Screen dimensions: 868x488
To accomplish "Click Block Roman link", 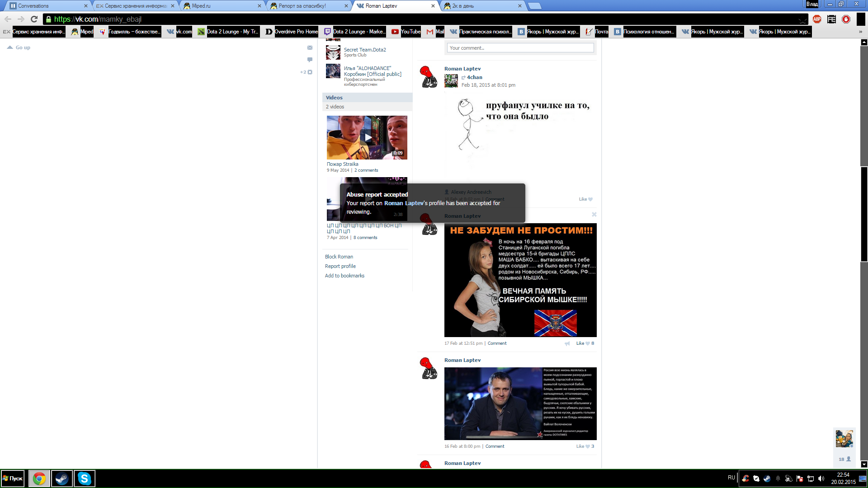I will click(339, 257).
